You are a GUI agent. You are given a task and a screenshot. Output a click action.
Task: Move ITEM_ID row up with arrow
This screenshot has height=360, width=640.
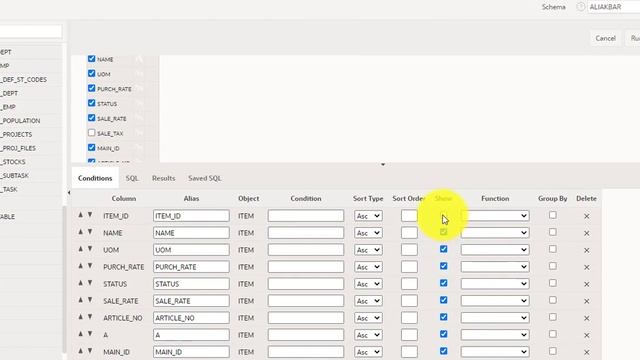[x=80, y=215]
